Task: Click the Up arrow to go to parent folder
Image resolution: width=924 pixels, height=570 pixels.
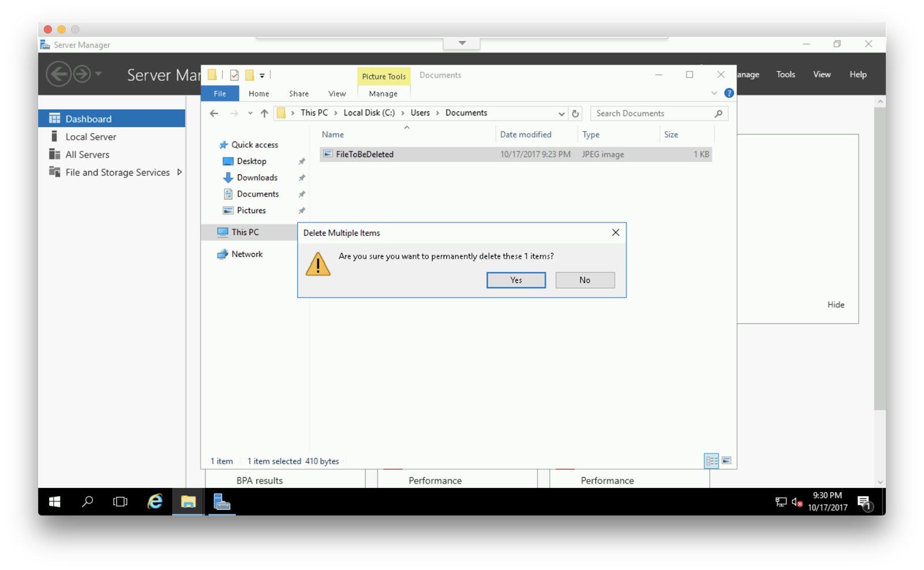Action: pyautogui.click(x=264, y=113)
